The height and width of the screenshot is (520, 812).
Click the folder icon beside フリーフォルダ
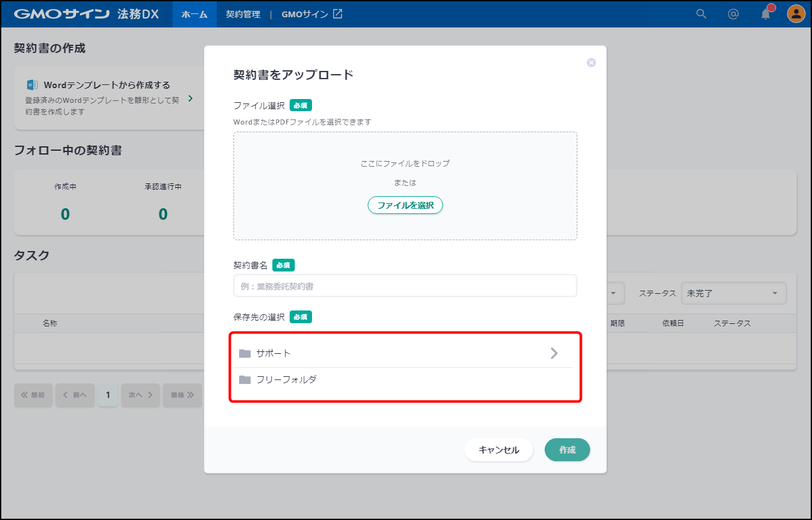(245, 379)
